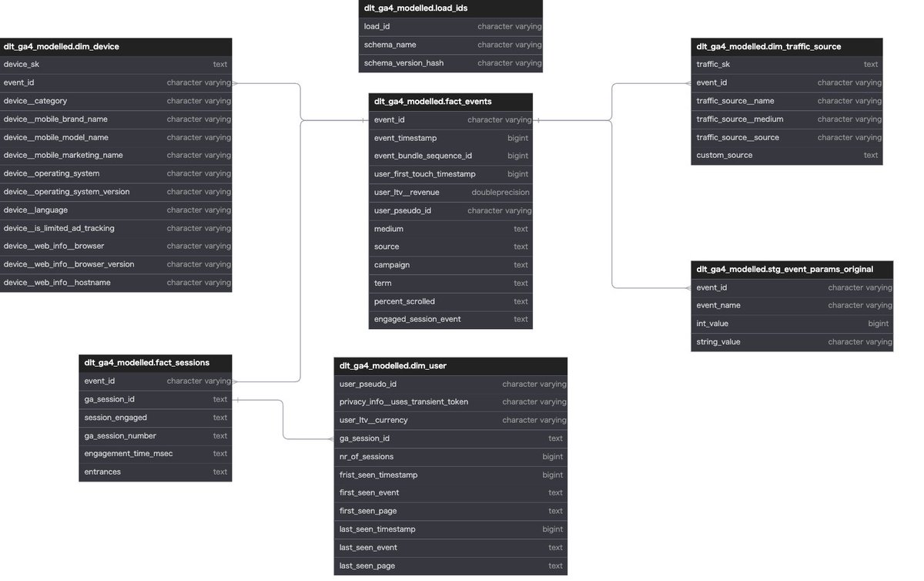Choose the device__web_info__browser_version row
Screen dimensions: 924x581
tap(115, 264)
